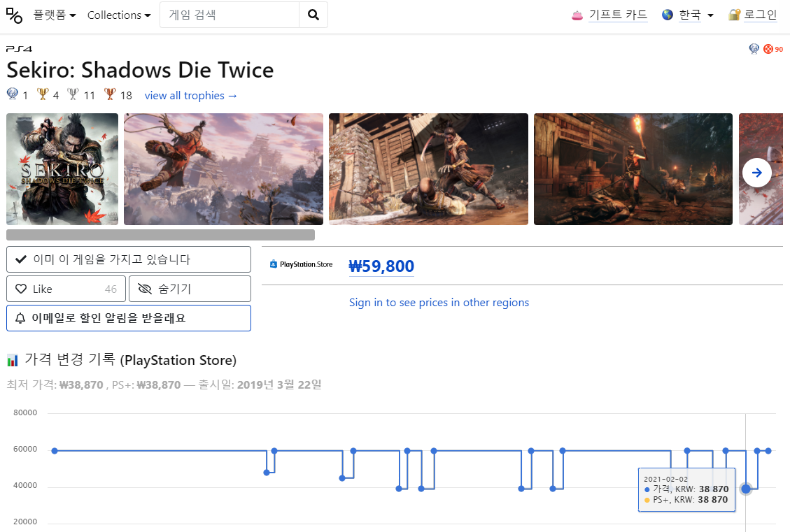Open the sword combat screenshot thumbnail
790x532 pixels.
coord(429,169)
